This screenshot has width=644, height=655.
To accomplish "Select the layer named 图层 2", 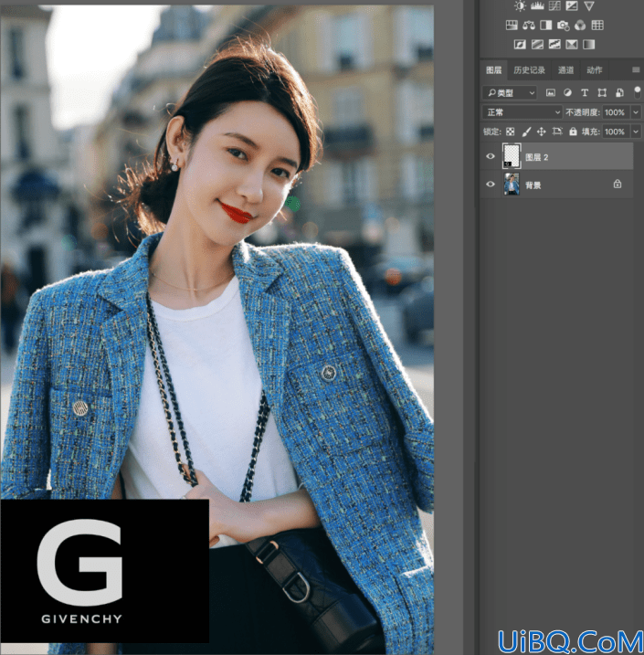I will click(x=537, y=157).
